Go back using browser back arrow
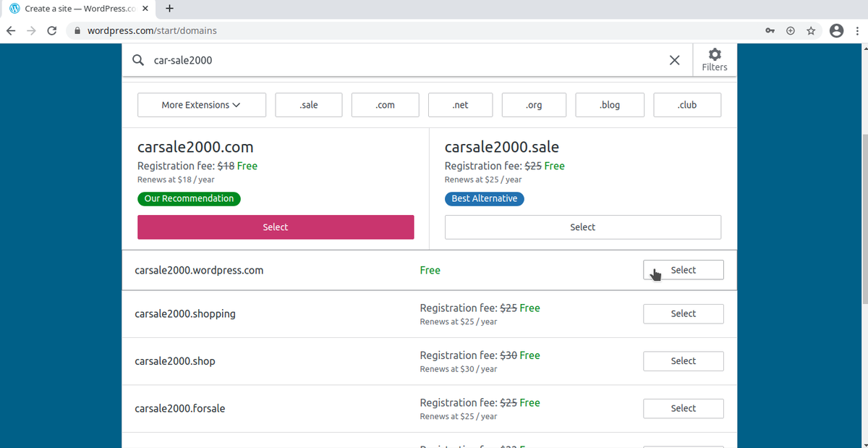 pyautogui.click(x=11, y=30)
